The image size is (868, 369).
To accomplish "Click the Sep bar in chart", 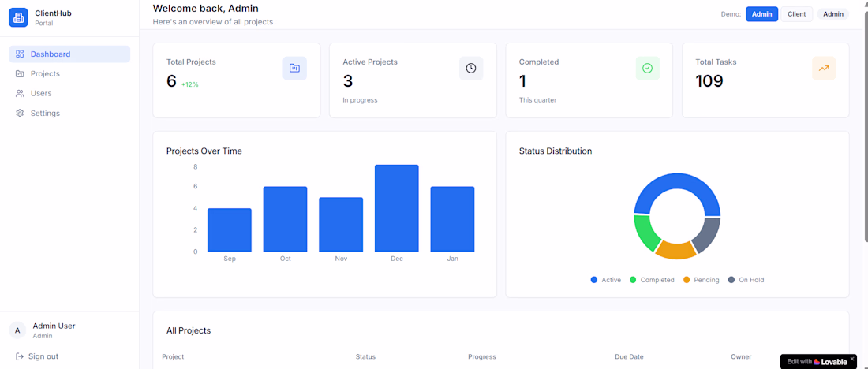I will coord(230,230).
